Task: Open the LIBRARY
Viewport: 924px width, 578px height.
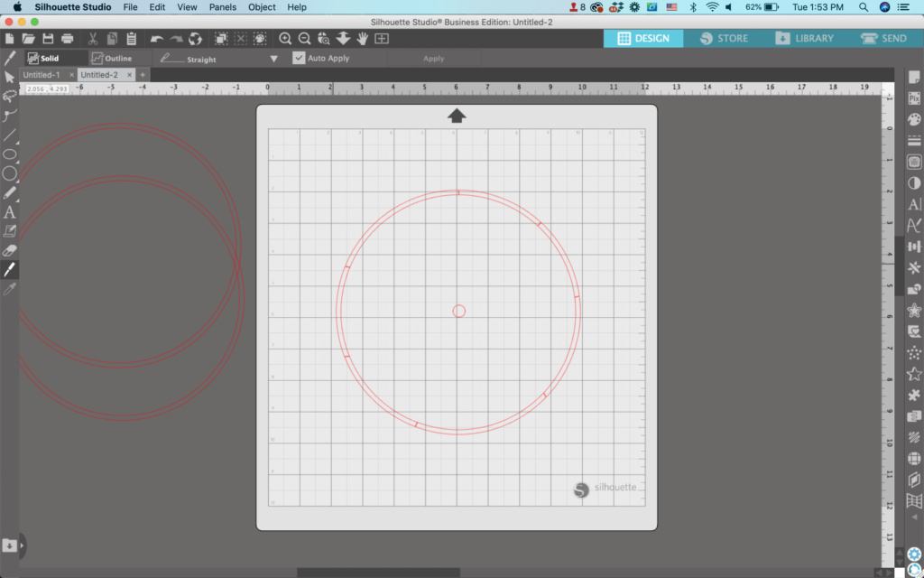Action: pyautogui.click(x=804, y=38)
